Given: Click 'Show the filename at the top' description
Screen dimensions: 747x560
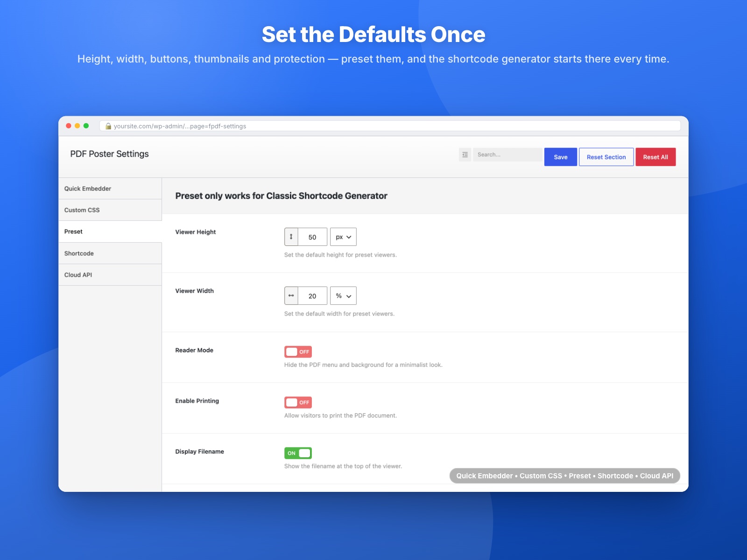Looking at the screenshot, I should pyautogui.click(x=343, y=466).
